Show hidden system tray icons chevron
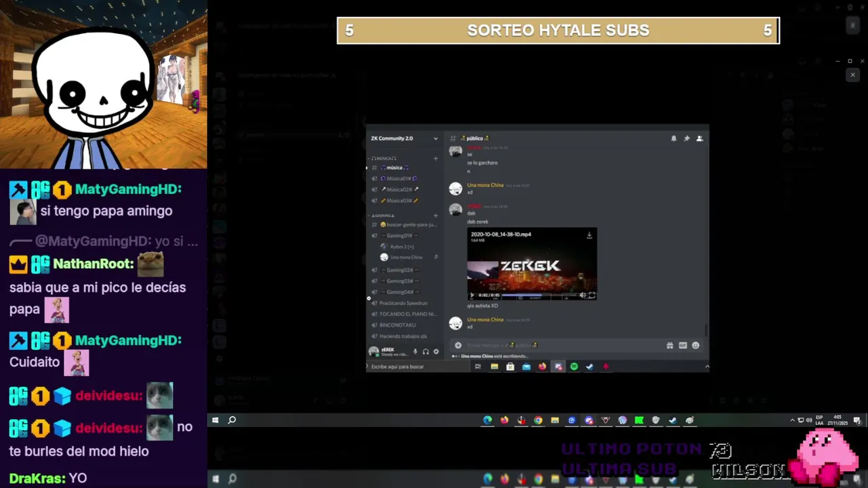The width and height of the screenshot is (868, 488). click(x=792, y=420)
